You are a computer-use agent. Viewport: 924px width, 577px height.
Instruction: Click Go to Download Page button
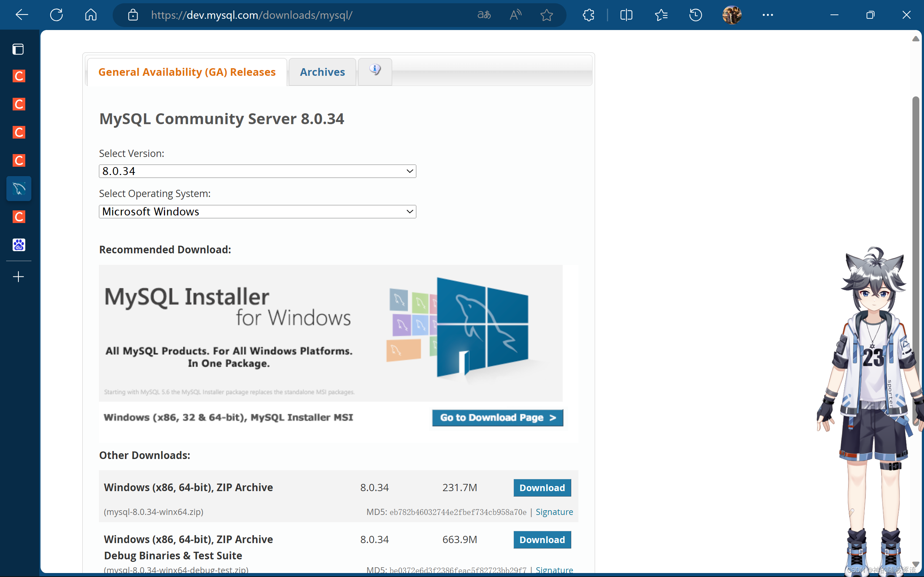click(x=498, y=418)
